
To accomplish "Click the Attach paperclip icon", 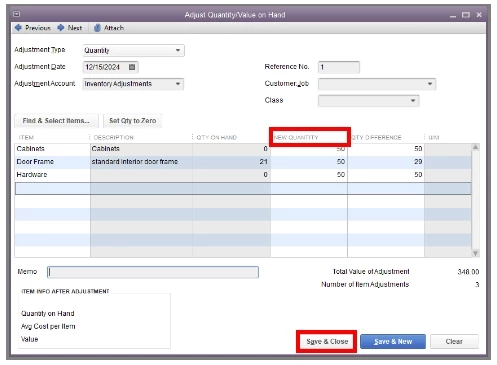I will point(97,28).
